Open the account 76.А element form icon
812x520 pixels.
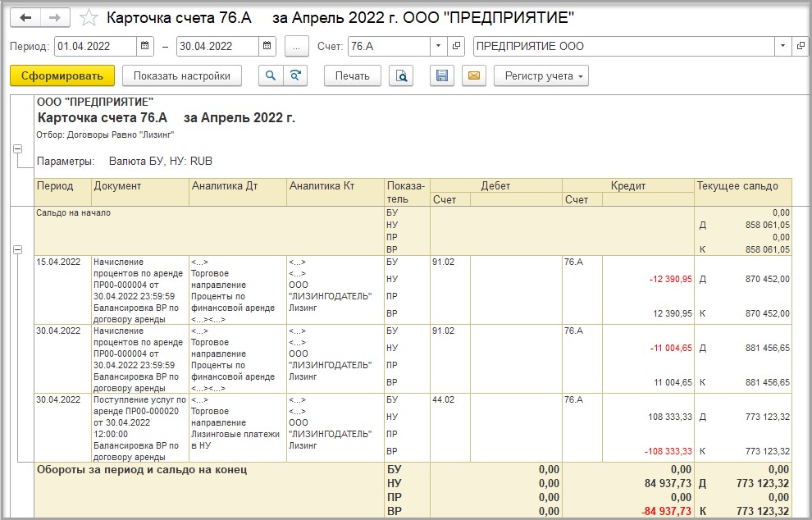pyautogui.click(x=456, y=46)
